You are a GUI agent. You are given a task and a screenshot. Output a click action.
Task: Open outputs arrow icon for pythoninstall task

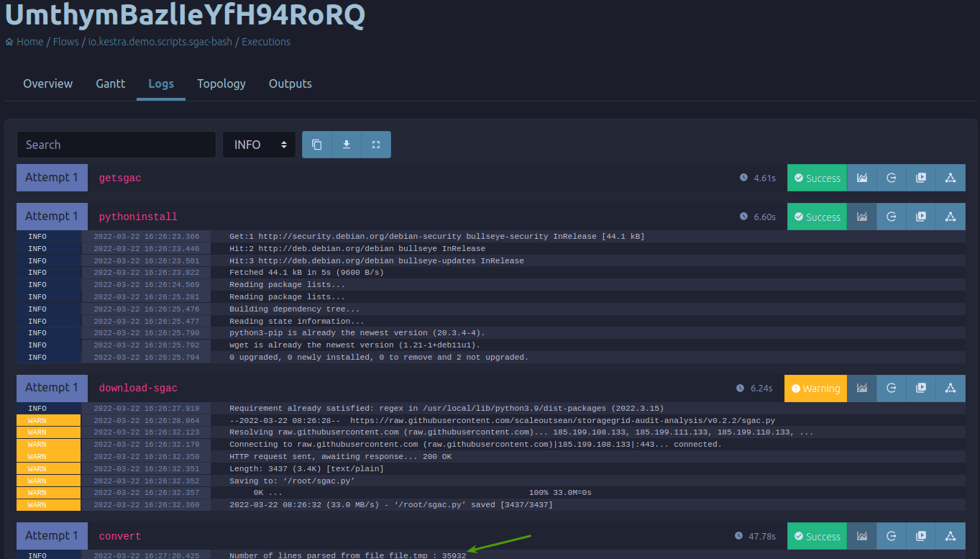(x=892, y=217)
